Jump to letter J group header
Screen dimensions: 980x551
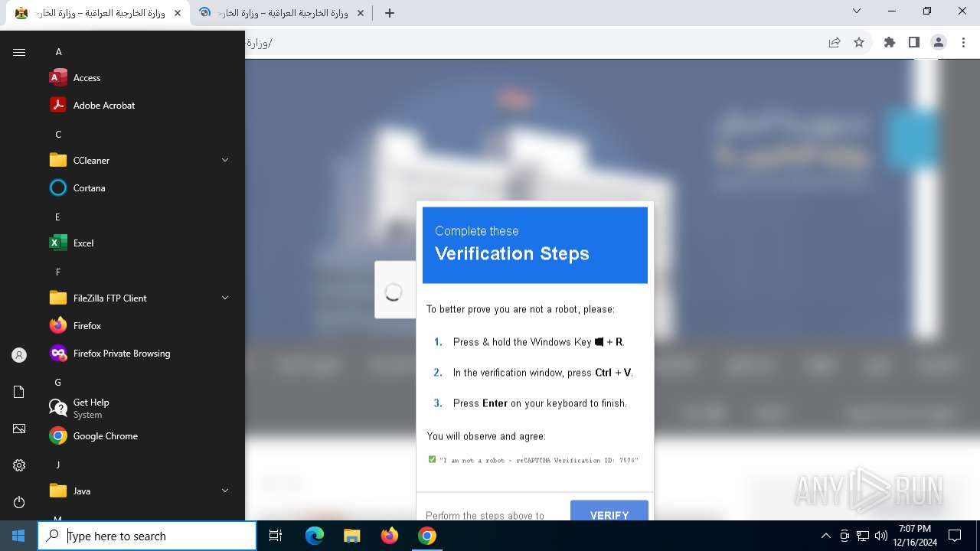57,465
